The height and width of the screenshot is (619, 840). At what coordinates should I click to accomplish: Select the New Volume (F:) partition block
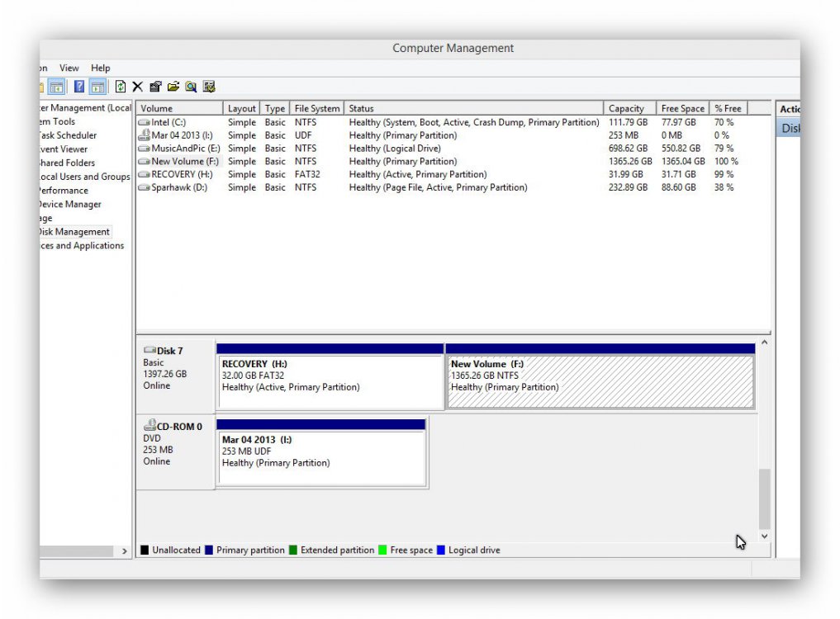(600, 377)
